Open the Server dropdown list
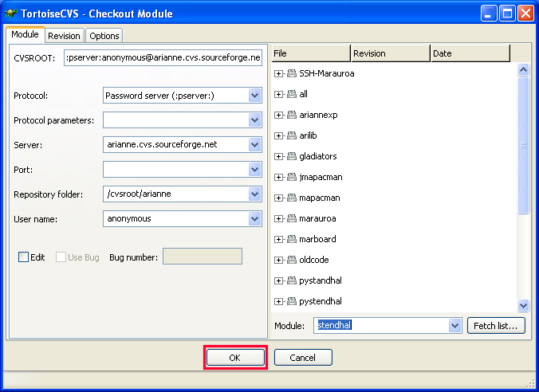This screenshot has height=392, width=539. [254, 145]
